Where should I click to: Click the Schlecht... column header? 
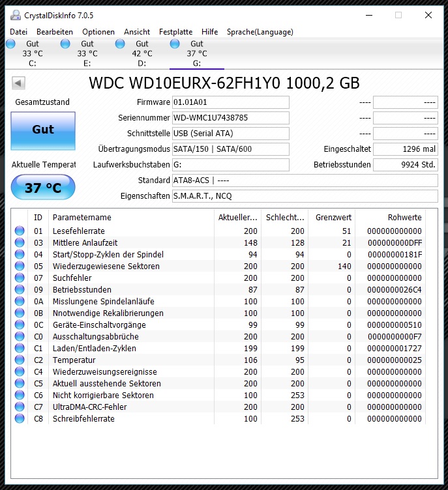(x=285, y=217)
